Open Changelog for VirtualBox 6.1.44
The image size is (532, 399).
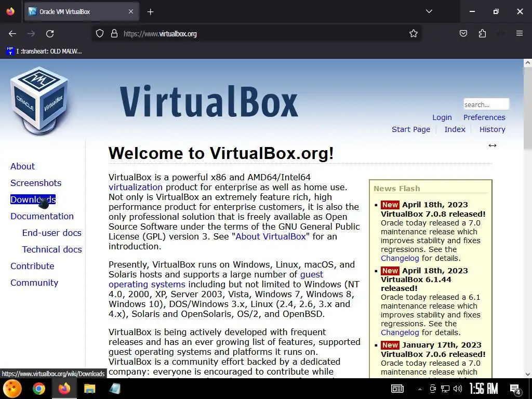point(400,332)
